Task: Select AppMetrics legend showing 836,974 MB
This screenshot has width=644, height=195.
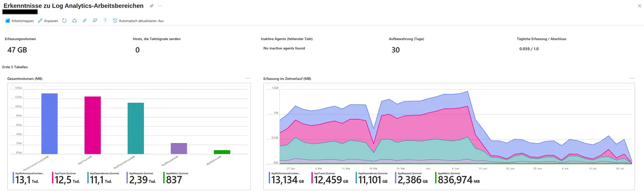Action: coord(458,178)
